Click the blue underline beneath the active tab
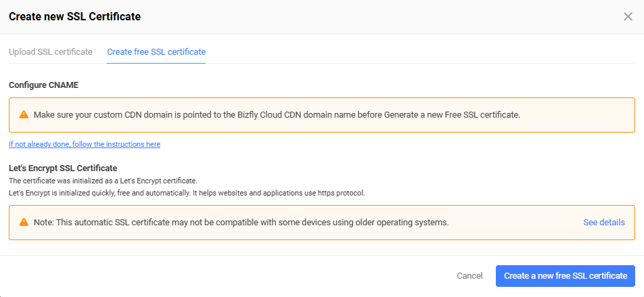 [x=156, y=64]
